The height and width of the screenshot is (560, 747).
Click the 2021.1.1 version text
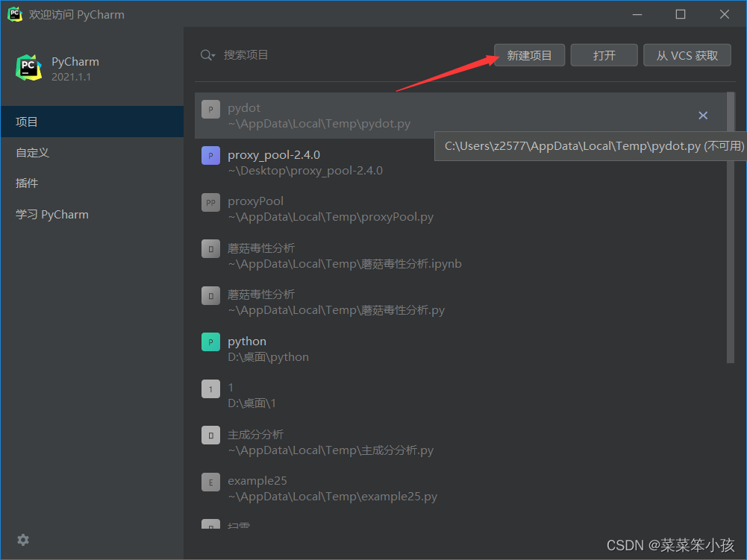[x=71, y=77]
